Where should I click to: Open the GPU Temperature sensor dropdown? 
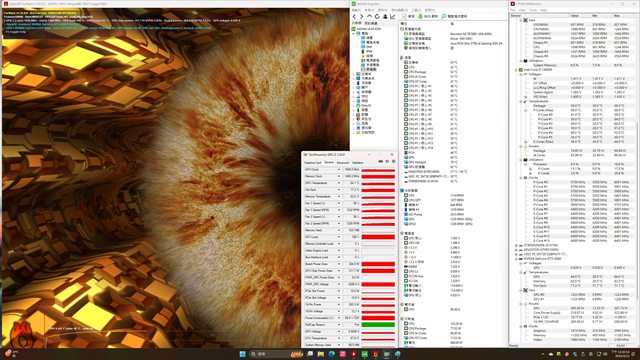pos(338,183)
